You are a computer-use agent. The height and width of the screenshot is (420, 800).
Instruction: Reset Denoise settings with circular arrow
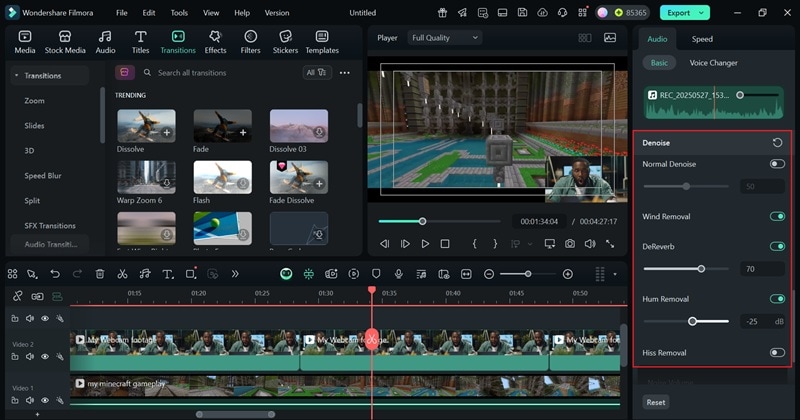(x=777, y=142)
